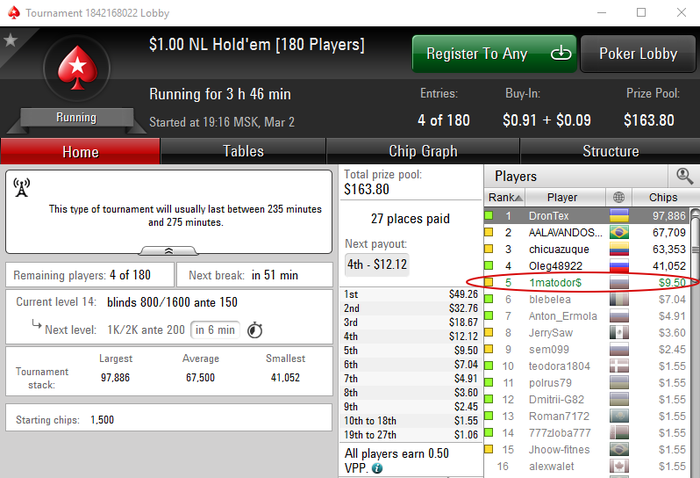Open the player search magnifier icon

(x=684, y=176)
